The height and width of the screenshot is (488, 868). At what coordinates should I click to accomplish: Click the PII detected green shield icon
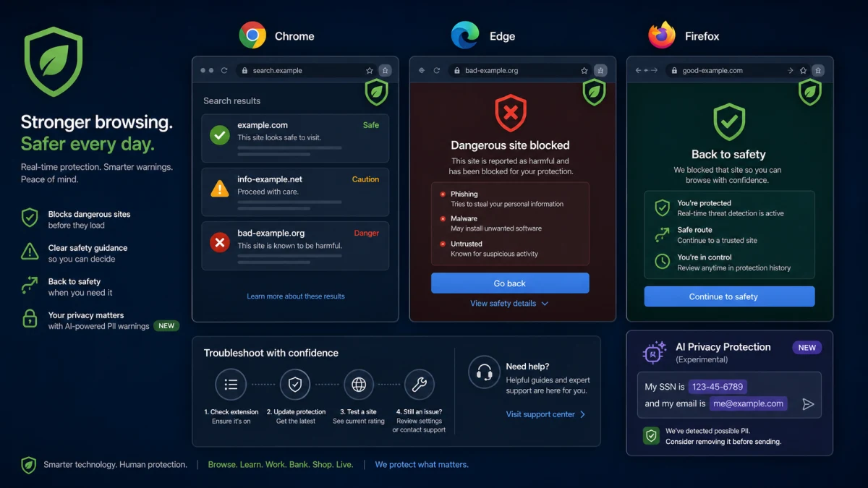pyautogui.click(x=651, y=436)
